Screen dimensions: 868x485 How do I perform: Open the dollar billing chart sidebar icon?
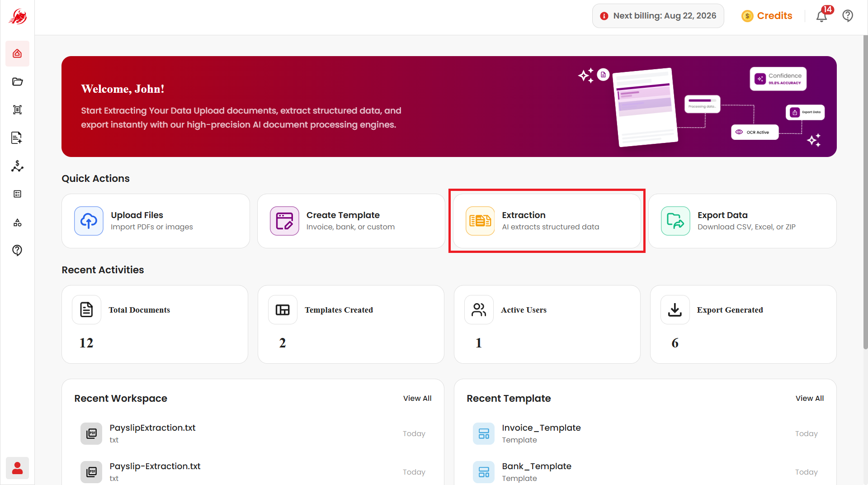pyautogui.click(x=17, y=166)
